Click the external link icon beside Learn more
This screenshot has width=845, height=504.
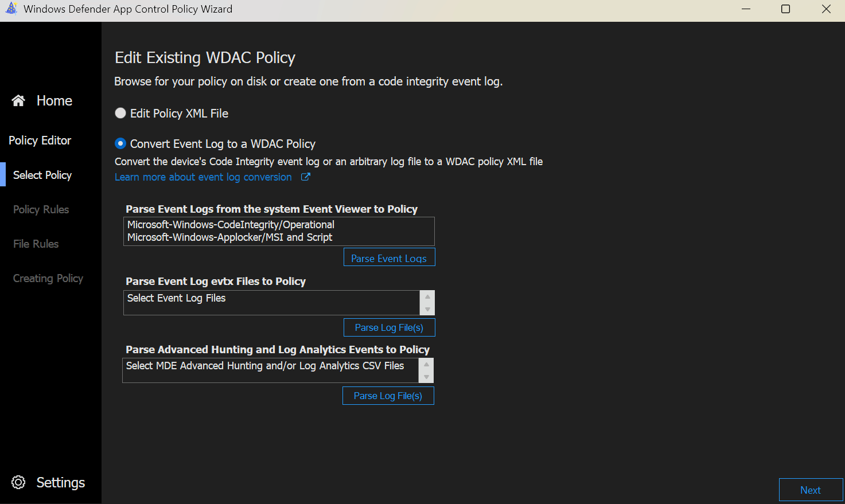tap(306, 177)
